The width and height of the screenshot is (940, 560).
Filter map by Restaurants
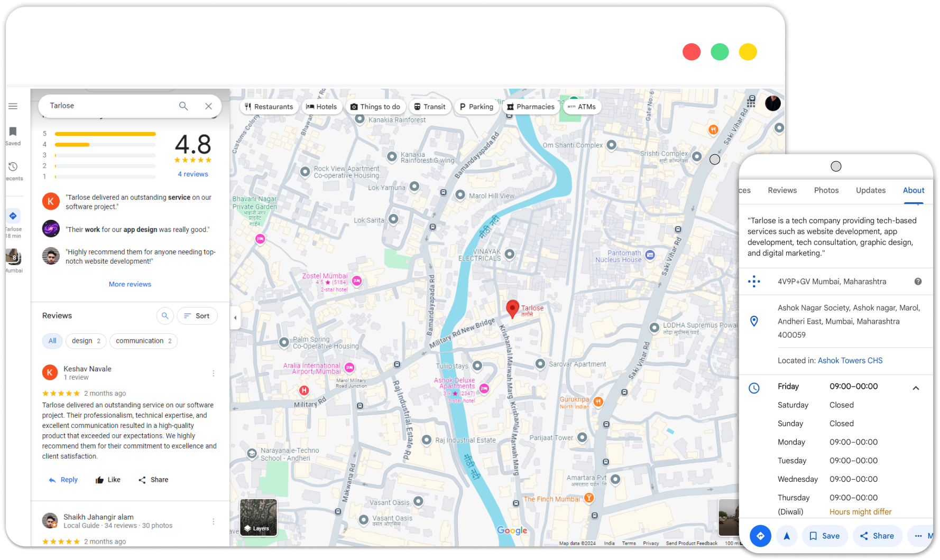[269, 107]
